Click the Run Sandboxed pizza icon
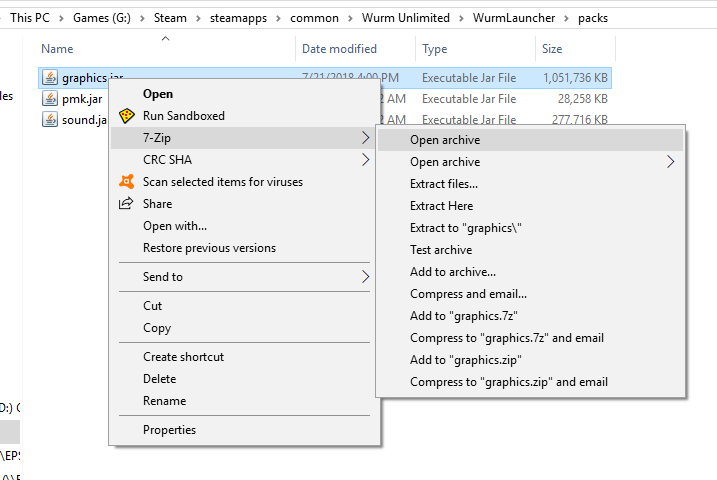The height and width of the screenshot is (480, 717). [x=127, y=116]
